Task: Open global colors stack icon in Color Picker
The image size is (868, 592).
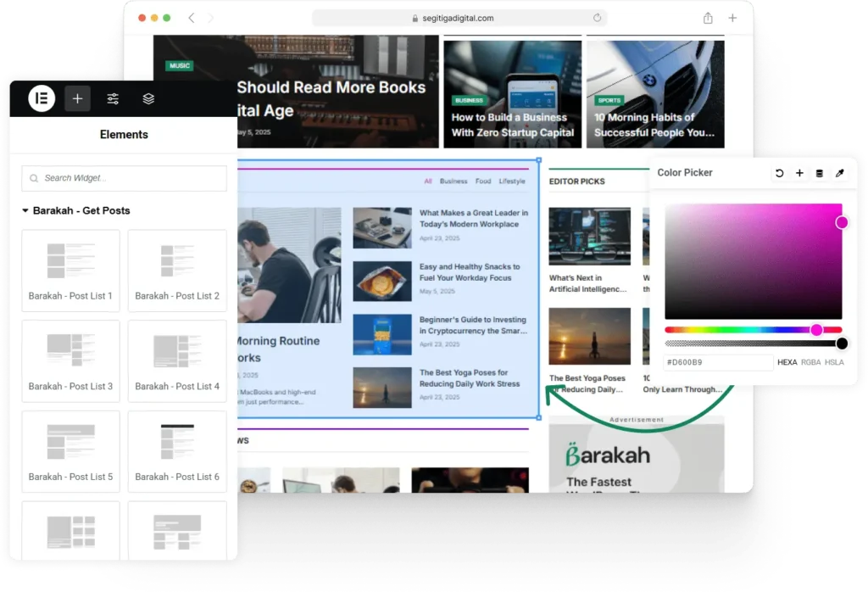Action: tap(820, 173)
